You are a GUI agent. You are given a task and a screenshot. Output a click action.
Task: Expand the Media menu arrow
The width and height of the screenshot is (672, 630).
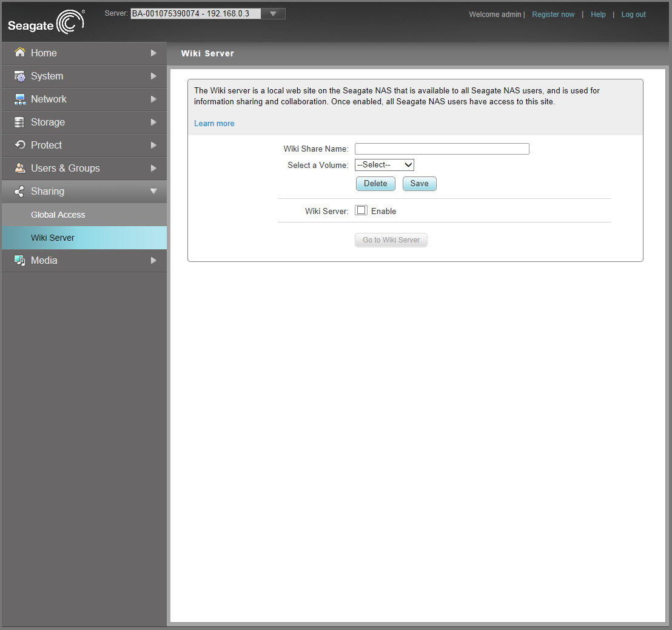point(153,261)
